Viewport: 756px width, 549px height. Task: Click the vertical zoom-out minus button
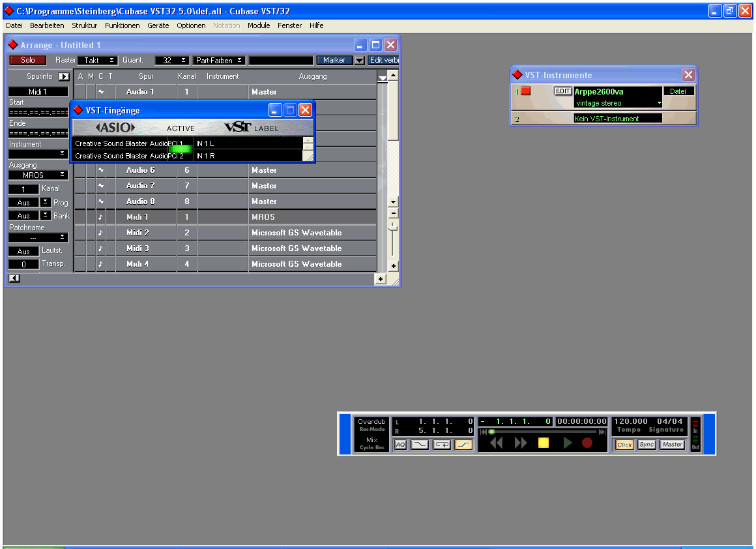[394, 213]
